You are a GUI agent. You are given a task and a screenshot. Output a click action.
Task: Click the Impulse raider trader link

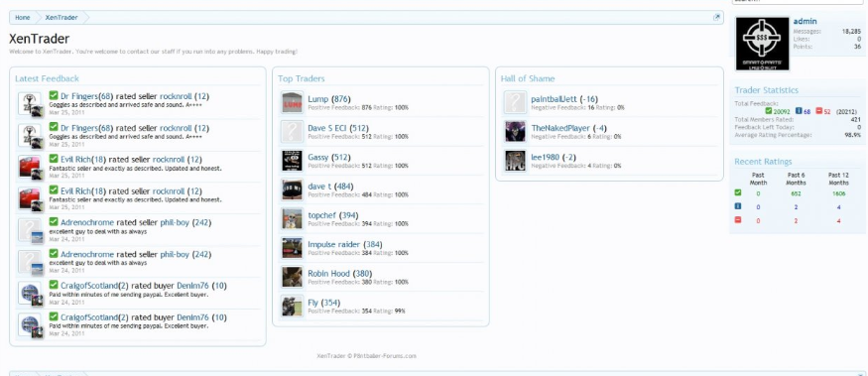333,244
